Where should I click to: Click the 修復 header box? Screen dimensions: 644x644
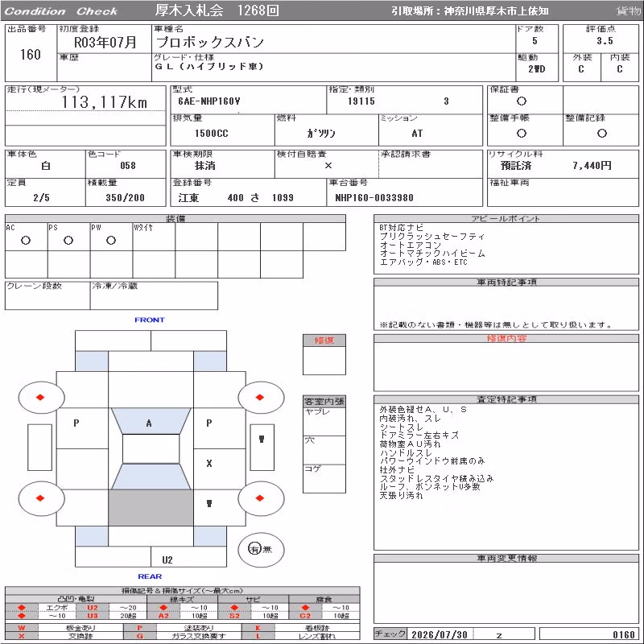pos(324,341)
